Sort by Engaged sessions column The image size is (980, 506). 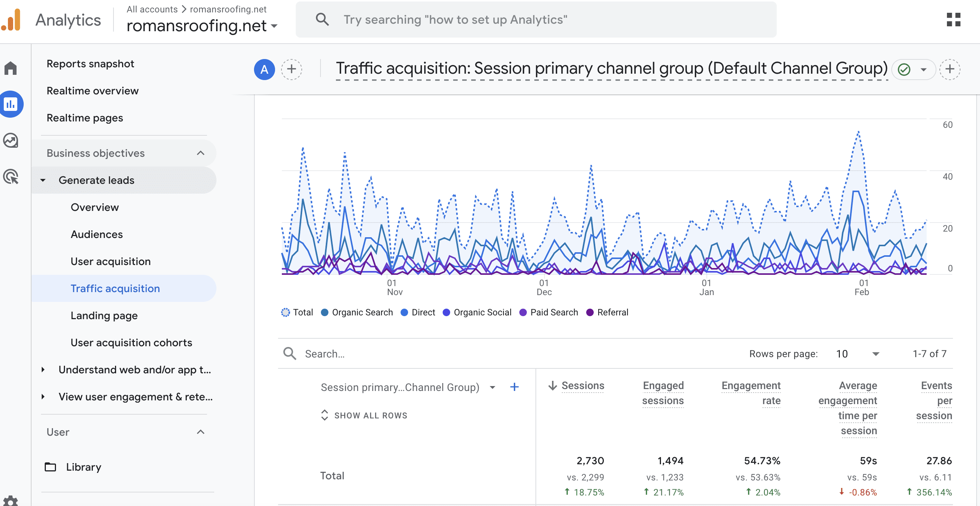point(663,393)
